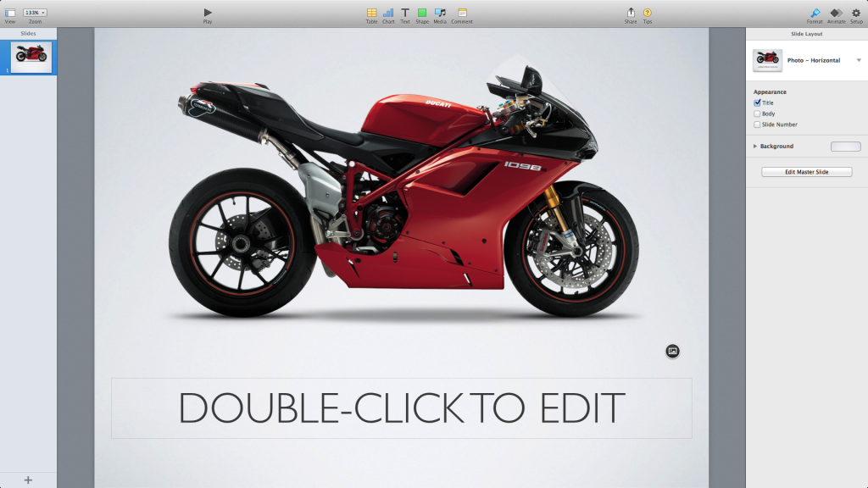This screenshot has width=868, height=488.
Task: Click the Background color swatch
Action: point(845,147)
